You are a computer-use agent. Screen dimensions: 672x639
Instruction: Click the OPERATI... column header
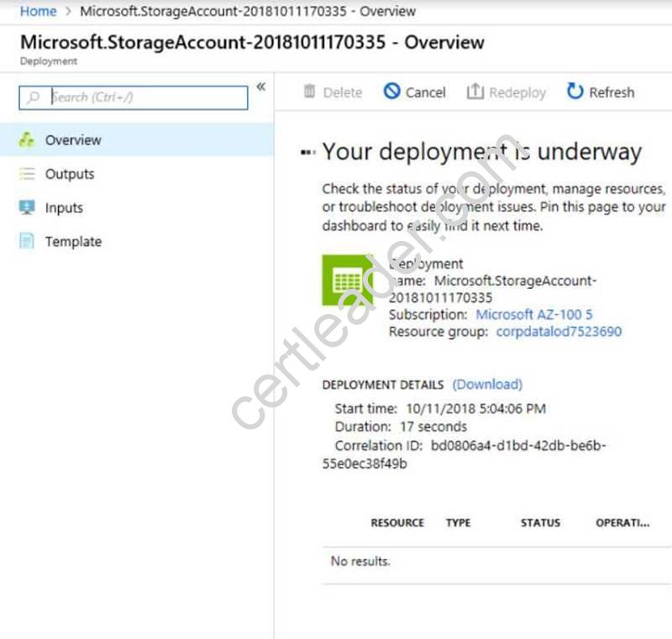pyautogui.click(x=622, y=522)
